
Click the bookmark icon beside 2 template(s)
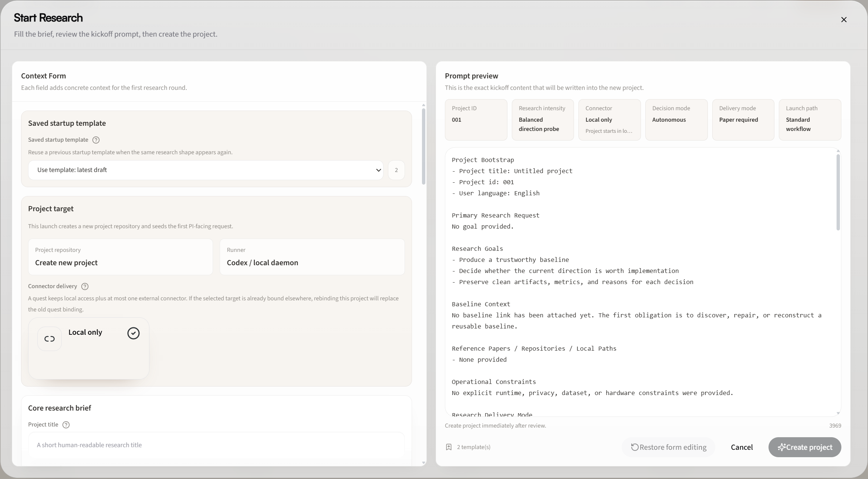[x=449, y=447]
